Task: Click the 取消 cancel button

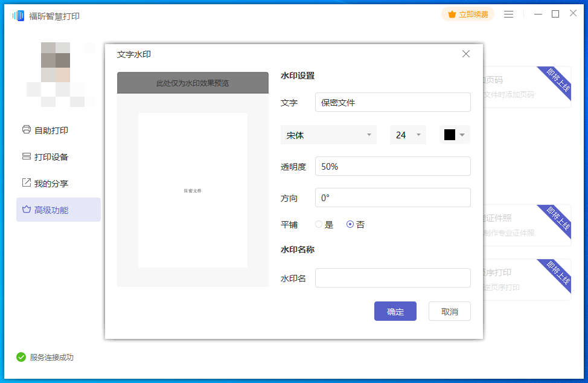Action: click(449, 311)
